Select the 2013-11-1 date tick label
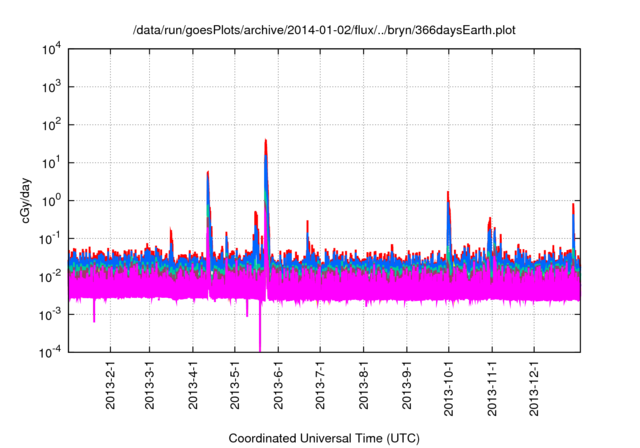The image size is (640, 448). click(x=493, y=388)
